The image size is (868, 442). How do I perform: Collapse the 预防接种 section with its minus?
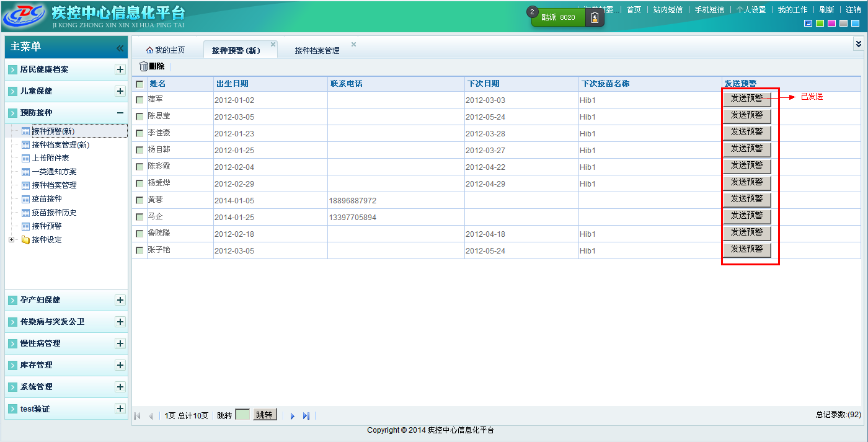click(x=120, y=113)
